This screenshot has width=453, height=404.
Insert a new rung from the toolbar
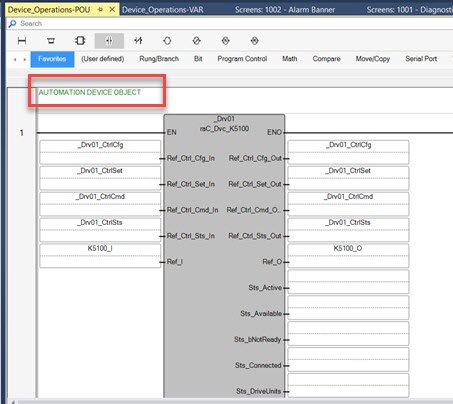[x=22, y=41]
